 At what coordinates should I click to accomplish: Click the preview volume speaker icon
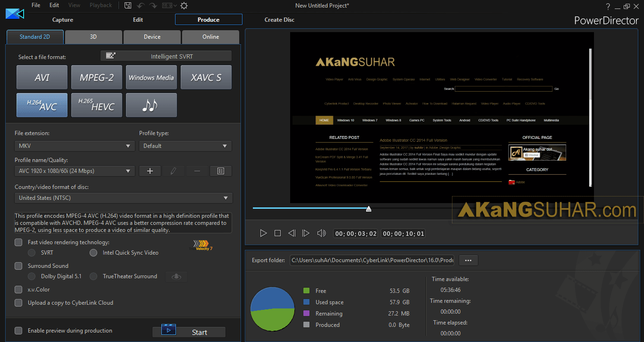[321, 233]
